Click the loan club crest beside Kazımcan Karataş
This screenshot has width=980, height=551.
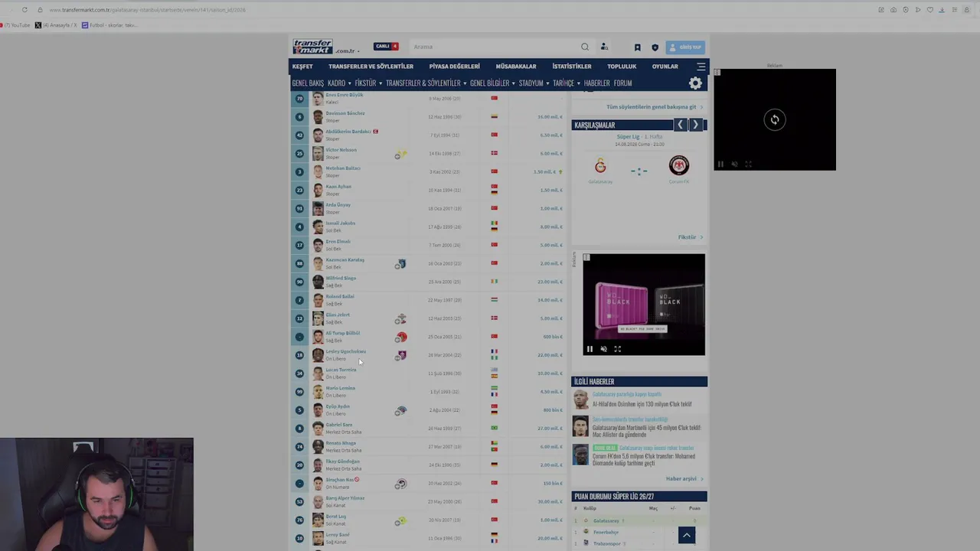pos(400,264)
